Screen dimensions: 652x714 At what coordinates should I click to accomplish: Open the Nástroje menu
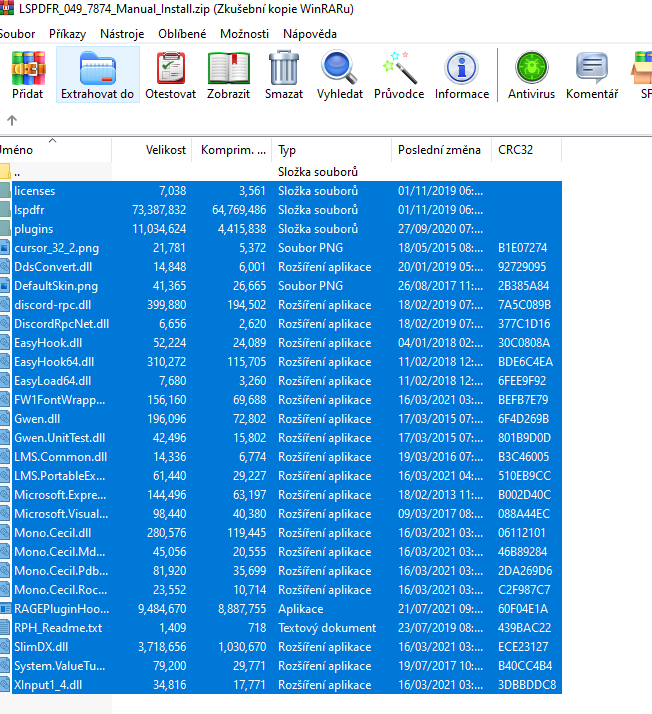(x=122, y=34)
